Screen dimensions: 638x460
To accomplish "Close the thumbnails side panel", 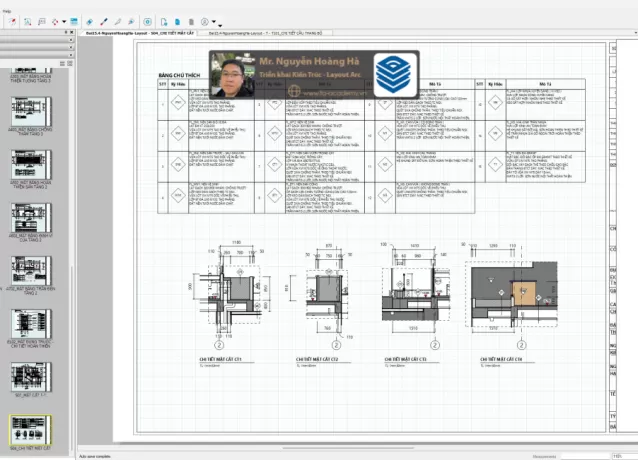I will [72, 32].
